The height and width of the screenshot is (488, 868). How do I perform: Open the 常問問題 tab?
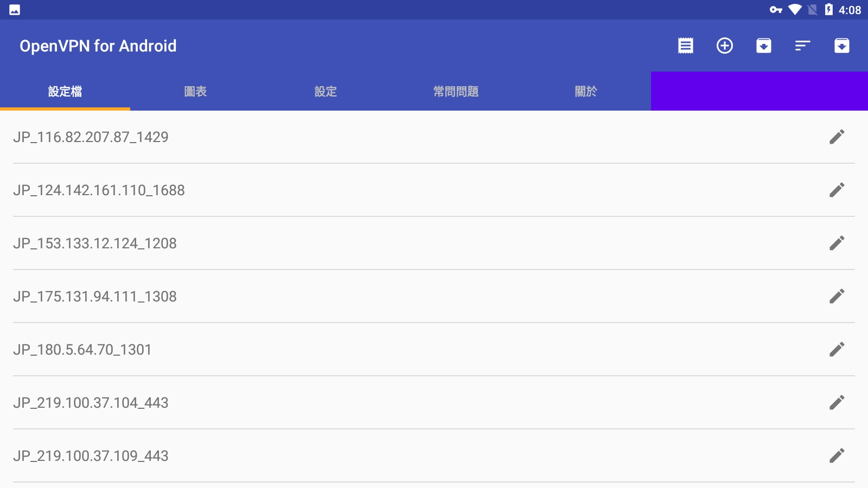coord(456,91)
